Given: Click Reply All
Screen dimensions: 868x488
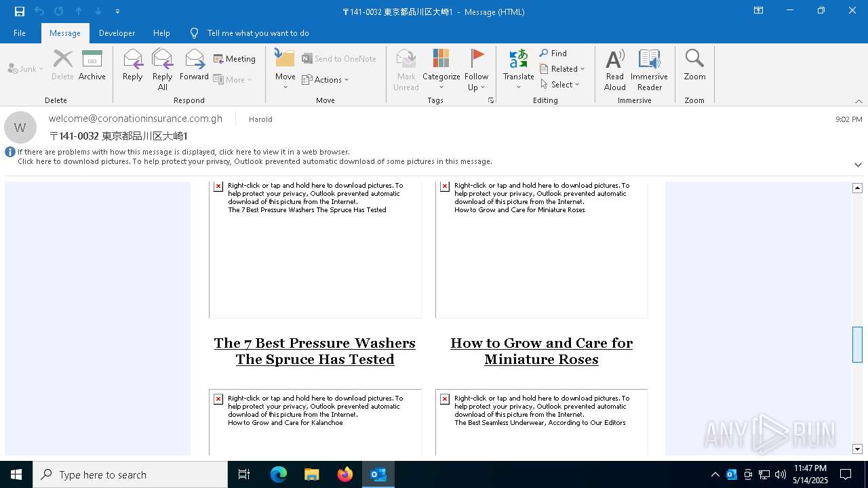Looking at the screenshot, I should pos(163,69).
